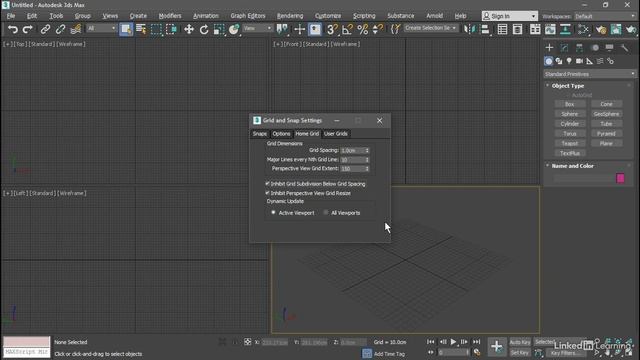
Task: Open the Graph Editors menu
Action: (x=247, y=16)
